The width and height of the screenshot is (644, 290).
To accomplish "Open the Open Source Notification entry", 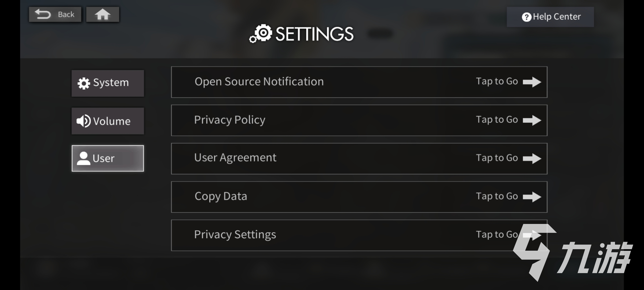I will pyautogui.click(x=359, y=82).
